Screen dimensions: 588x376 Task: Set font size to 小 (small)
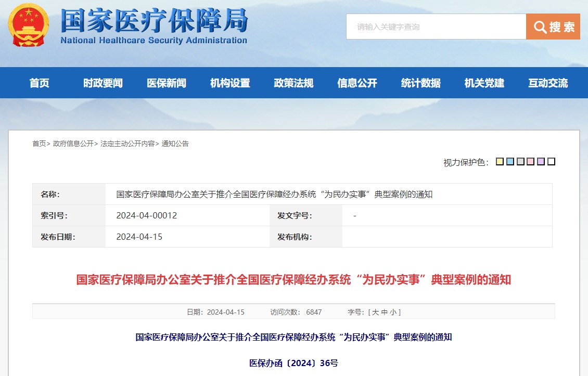click(x=393, y=312)
